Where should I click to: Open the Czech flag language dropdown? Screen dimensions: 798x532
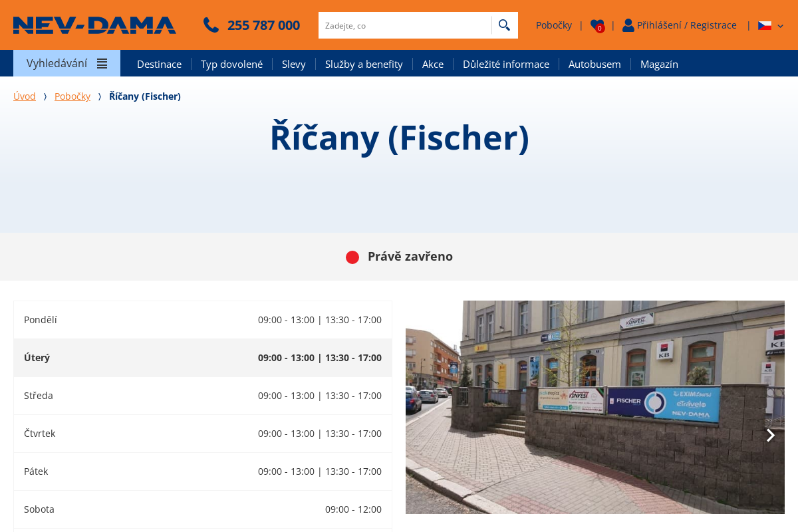coord(771,25)
